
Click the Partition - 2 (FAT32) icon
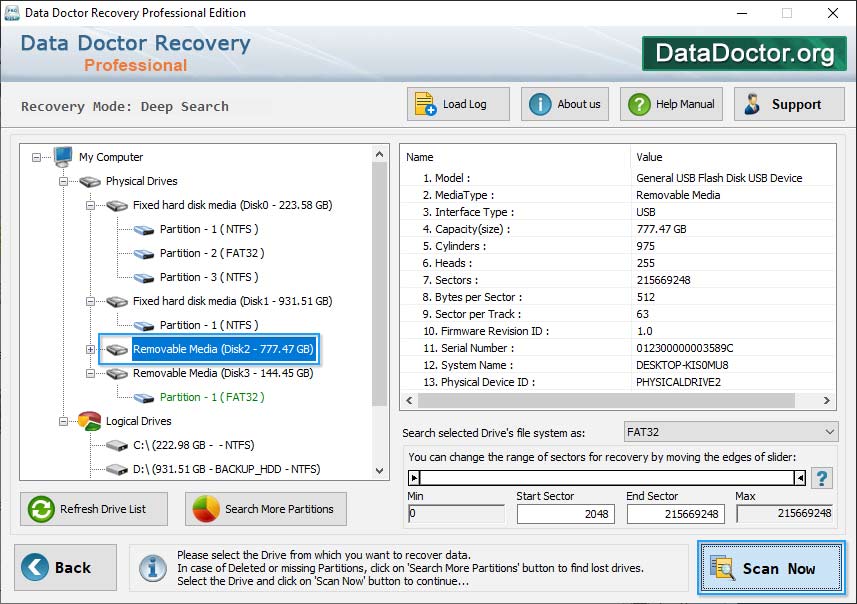pos(144,254)
